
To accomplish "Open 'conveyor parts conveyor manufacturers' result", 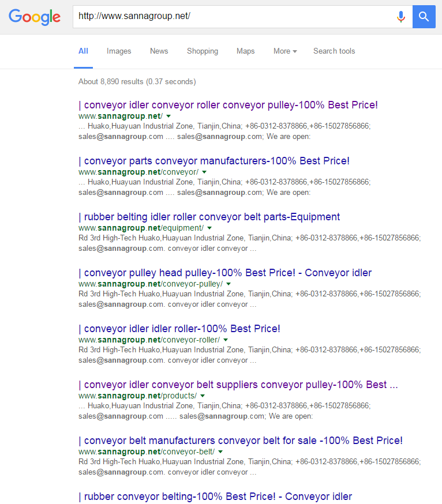I will [x=214, y=161].
